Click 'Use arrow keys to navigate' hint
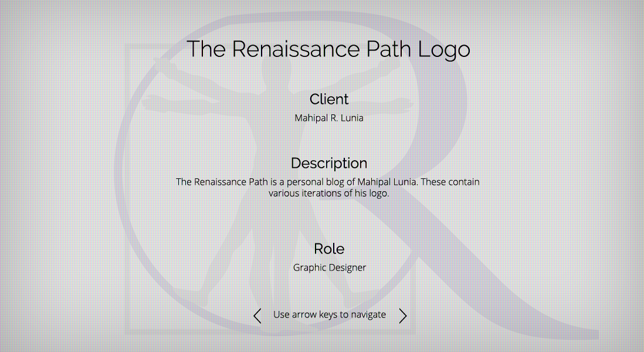644x352 pixels. 330,314
